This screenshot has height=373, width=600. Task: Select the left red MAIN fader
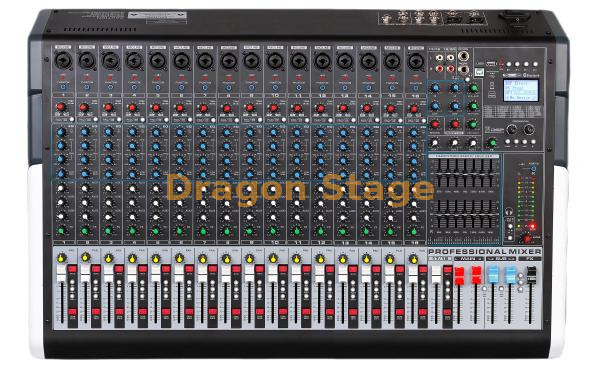click(459, 276)
